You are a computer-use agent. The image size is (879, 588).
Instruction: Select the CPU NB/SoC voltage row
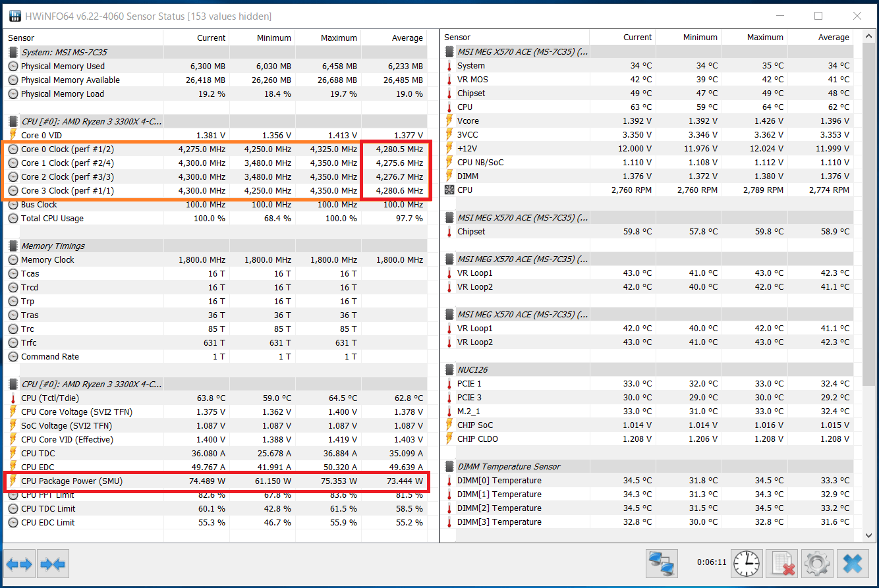(647, 162)
